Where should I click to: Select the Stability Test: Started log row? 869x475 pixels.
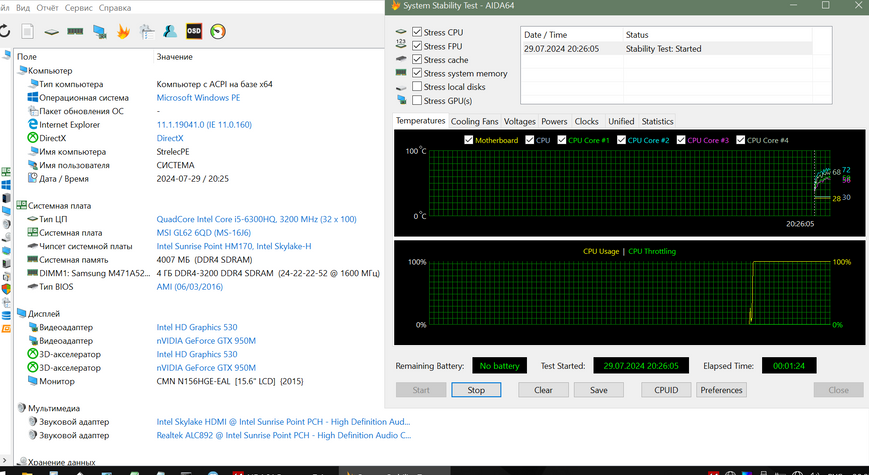[667, 49]
